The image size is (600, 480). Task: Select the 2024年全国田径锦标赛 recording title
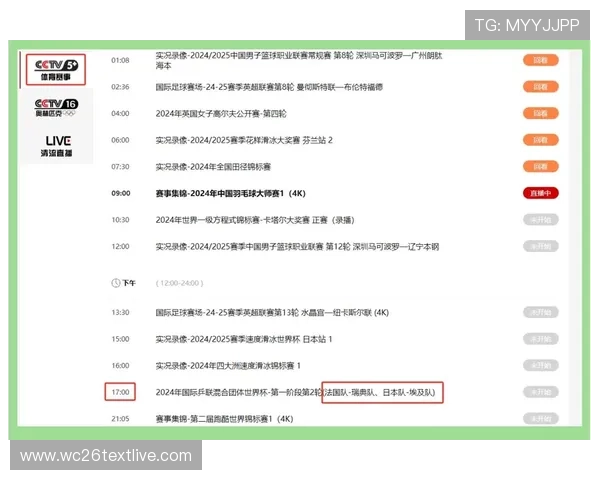coord(213,167)
